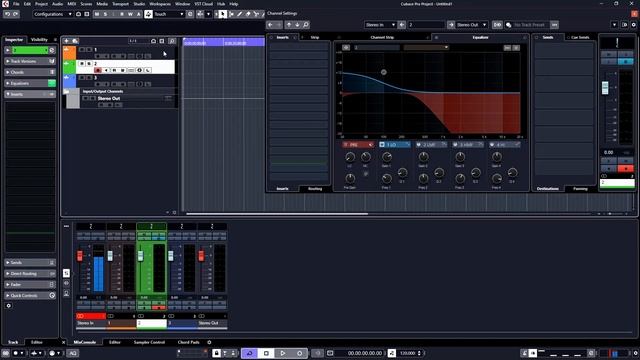Open the EQ preset dropdown above the curve
This screenshot has width=640, height=360.
426,48
